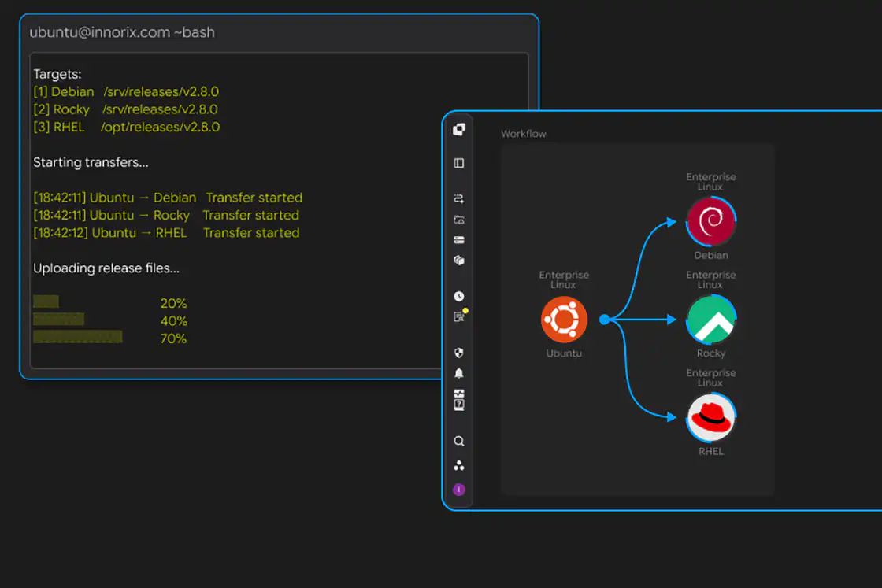Click the 'Rocky' caption under its node
This screenshot has height=588, width=882.
coord(711,353)
